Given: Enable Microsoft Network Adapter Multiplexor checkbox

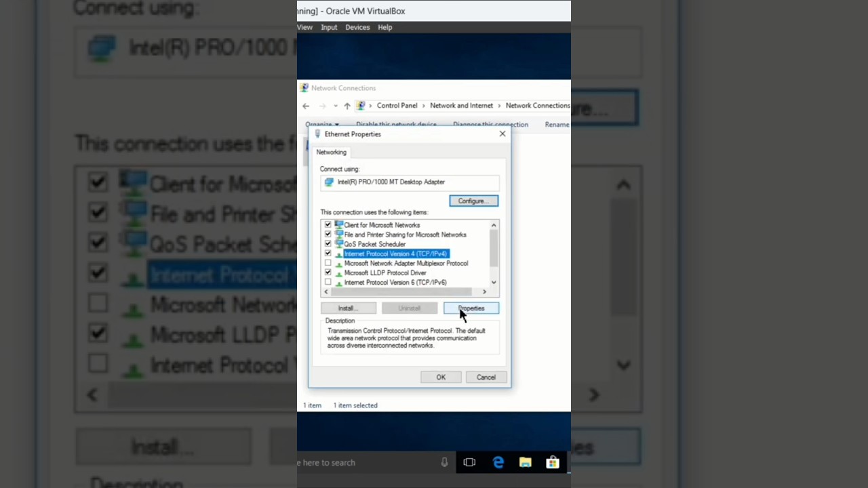Looking at the screenshot, I should pyautogui.click(x=328, y=263).
